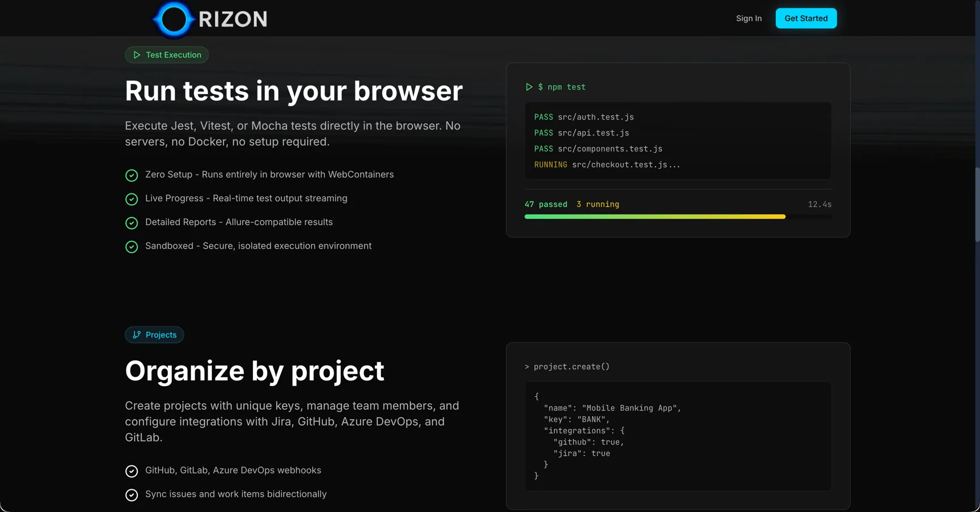This screenshot has height=512, width=980.
Task: Select the Sign In menu item
Action: click(x=749, y=18)
